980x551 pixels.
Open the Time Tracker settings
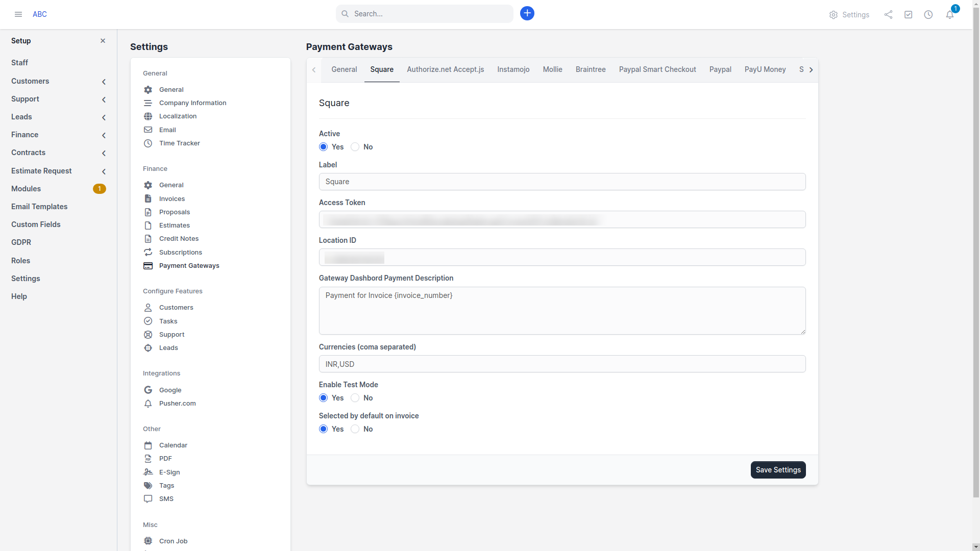click(180, 143)
